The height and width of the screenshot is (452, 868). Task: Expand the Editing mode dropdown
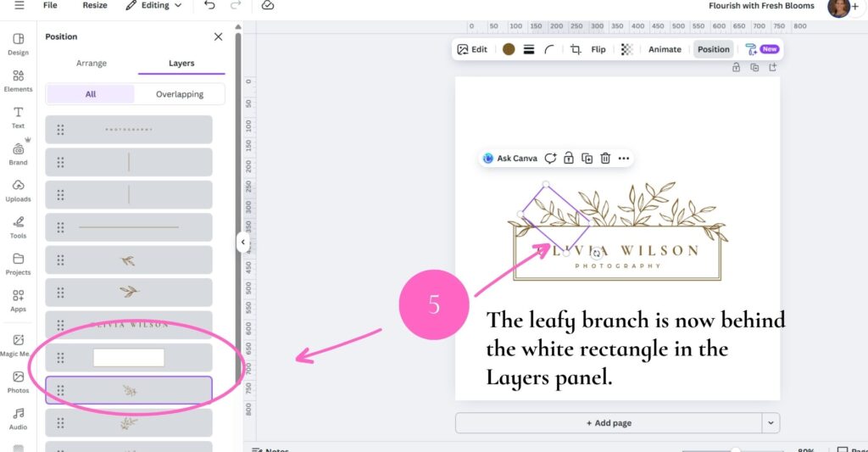tap(153, 6)
